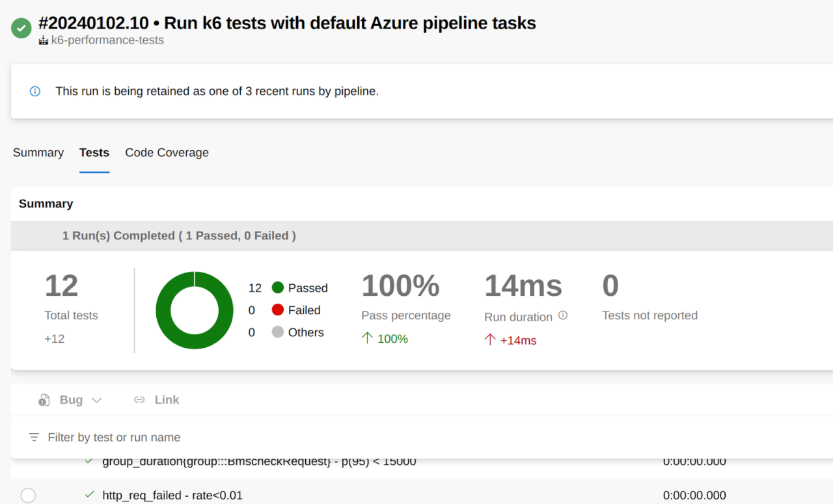Select the checkbox on the http_req_failed row
833x504 pixels.
[28, 495]
